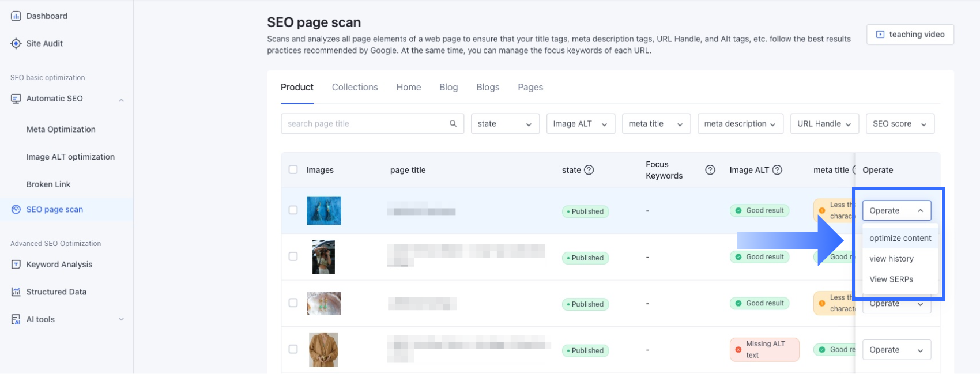
Task: Click the search magnifier icon
Action: 453,123
